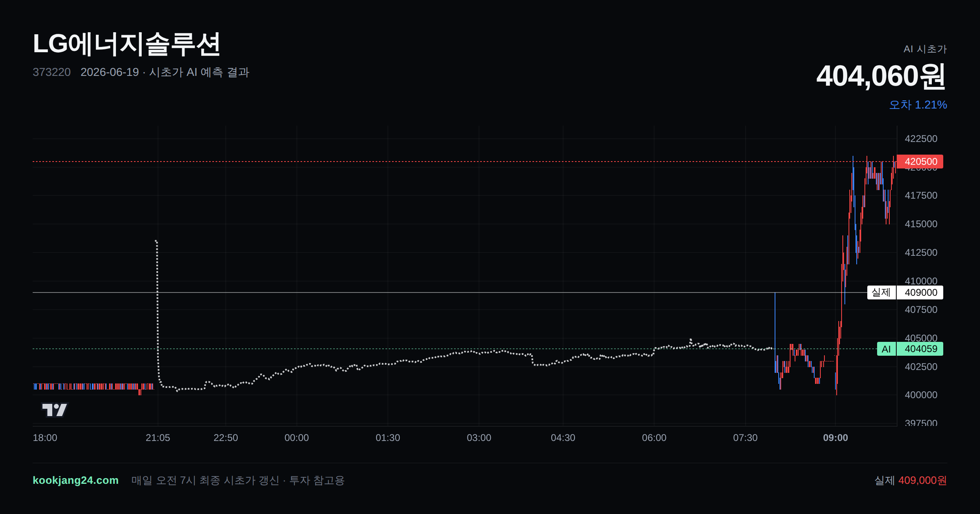This screenshot has width=980, height=514.
Task: Open the kookjang24.com link
Action: tap(76, 480)
